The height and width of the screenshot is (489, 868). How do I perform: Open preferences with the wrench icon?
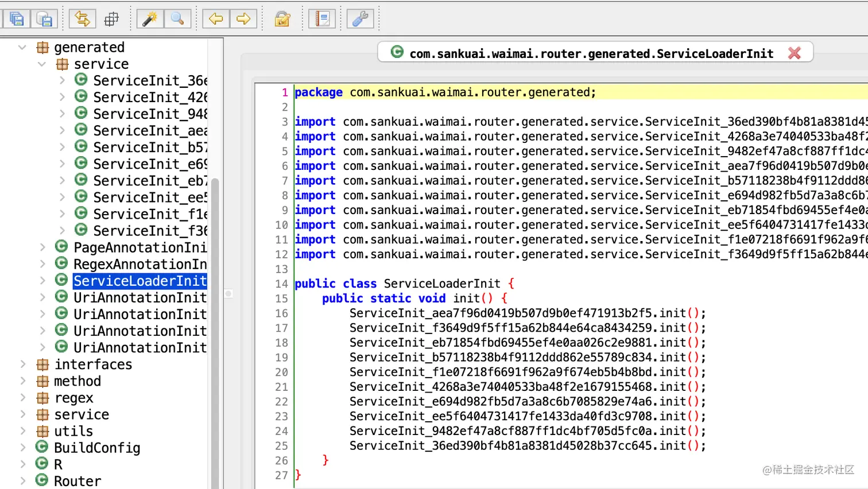(360, 18)
